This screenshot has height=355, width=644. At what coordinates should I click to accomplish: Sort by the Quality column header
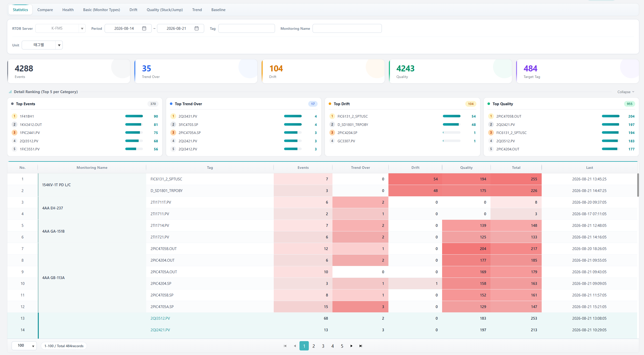click(x=466, y=168)
